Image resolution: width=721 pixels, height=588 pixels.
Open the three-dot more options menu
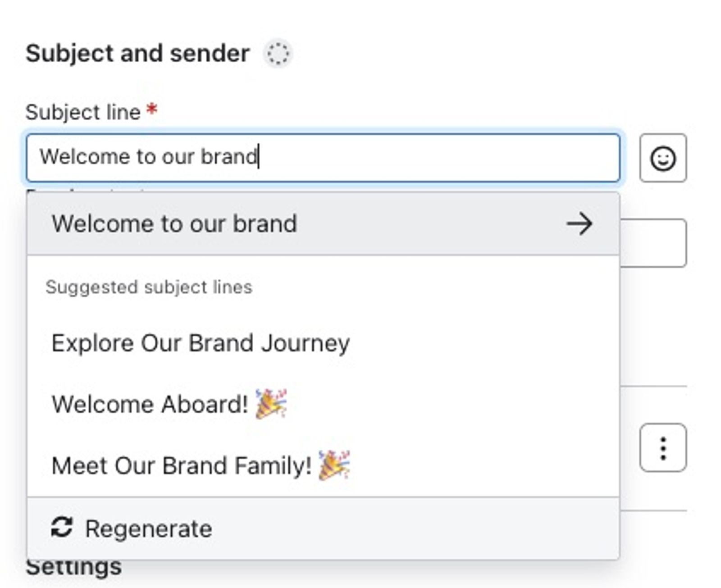663,448
